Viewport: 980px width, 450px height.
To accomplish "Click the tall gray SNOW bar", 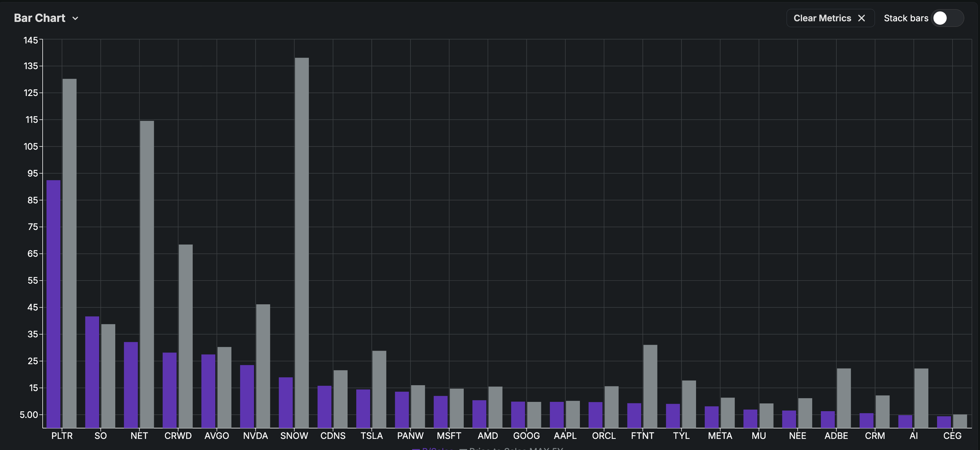I will (x=302, y=243).
